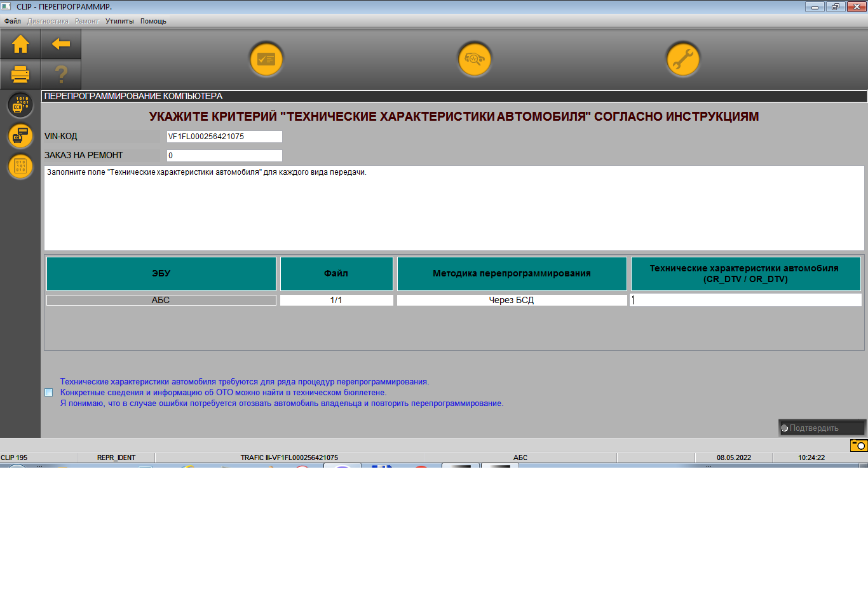Viewport: 868px width, 610px height.
Task: Click the ПЕРЕПРОГРАММИРОВАНИЕ КОМПЬЮТЕРА title bar
Action: tap(454, 96)
